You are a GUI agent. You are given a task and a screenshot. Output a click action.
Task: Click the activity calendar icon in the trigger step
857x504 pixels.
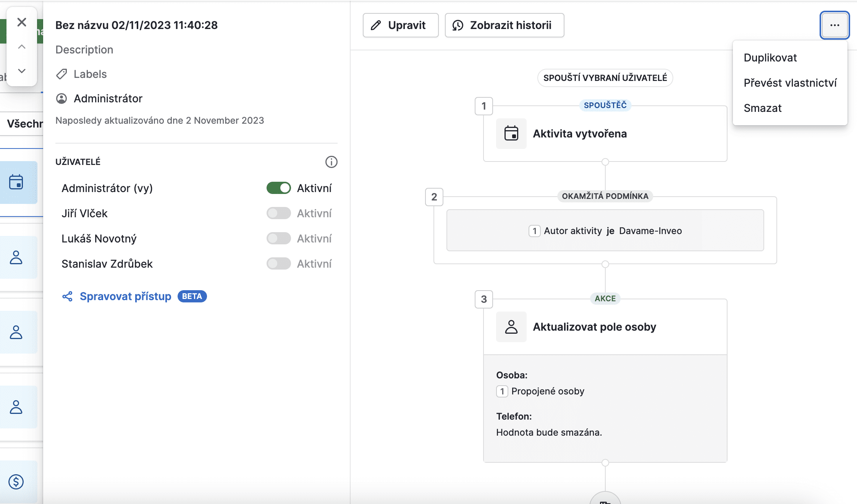pyautogui.click(x=511, y=134)
